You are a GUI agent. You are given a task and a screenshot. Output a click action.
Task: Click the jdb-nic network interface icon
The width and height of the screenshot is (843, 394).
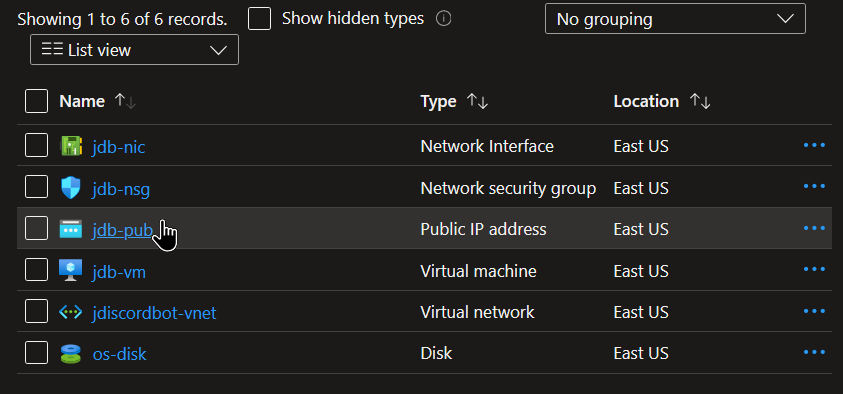(x=71, y=146)
